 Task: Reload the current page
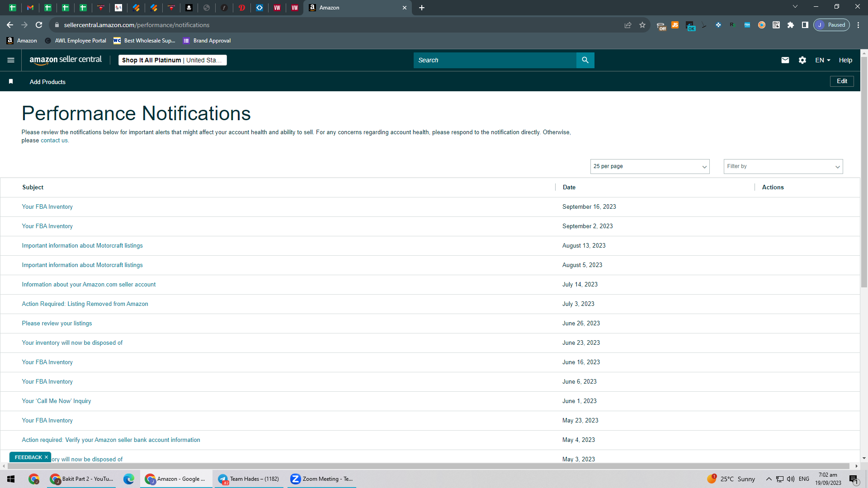pos(39,25)
